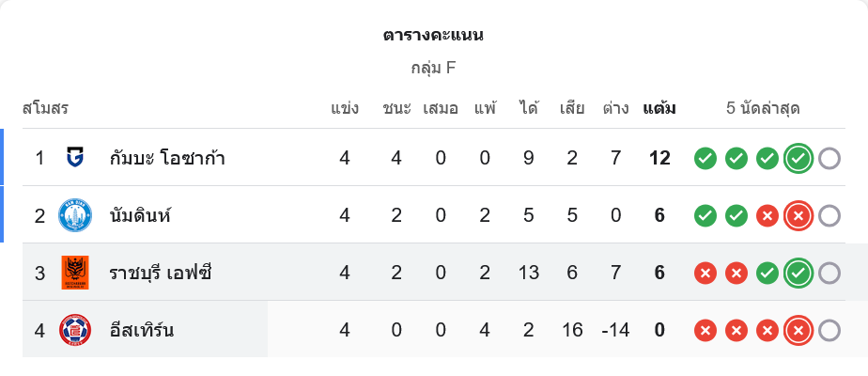Click Gamba Osaka's highlighted latest win icon

[x=798, y=158]
